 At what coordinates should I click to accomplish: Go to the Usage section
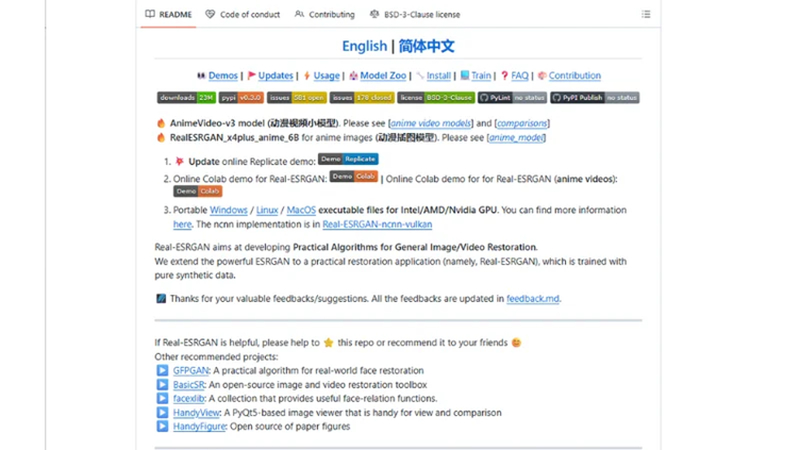click(327, 76)
